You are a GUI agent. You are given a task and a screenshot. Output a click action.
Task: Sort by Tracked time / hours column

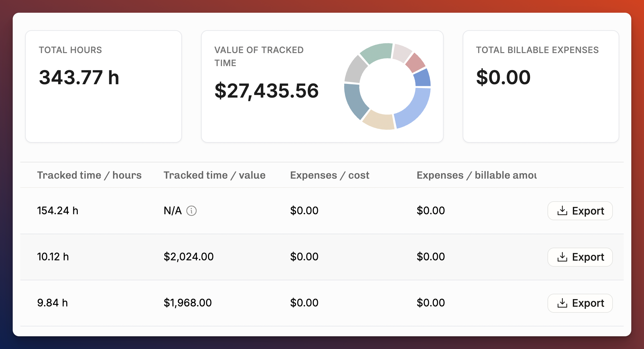pyautogui.click(x=89, y=175)
